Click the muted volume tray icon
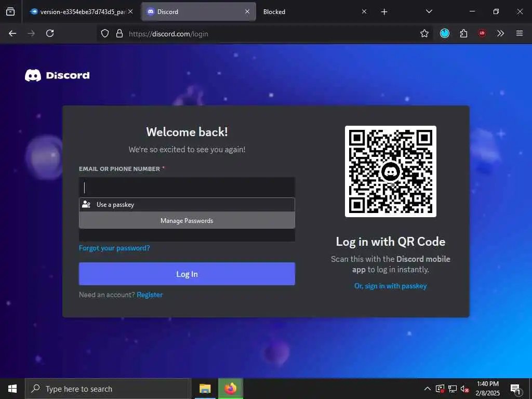This screenshot has width=532, height=399. click(465, 389)
